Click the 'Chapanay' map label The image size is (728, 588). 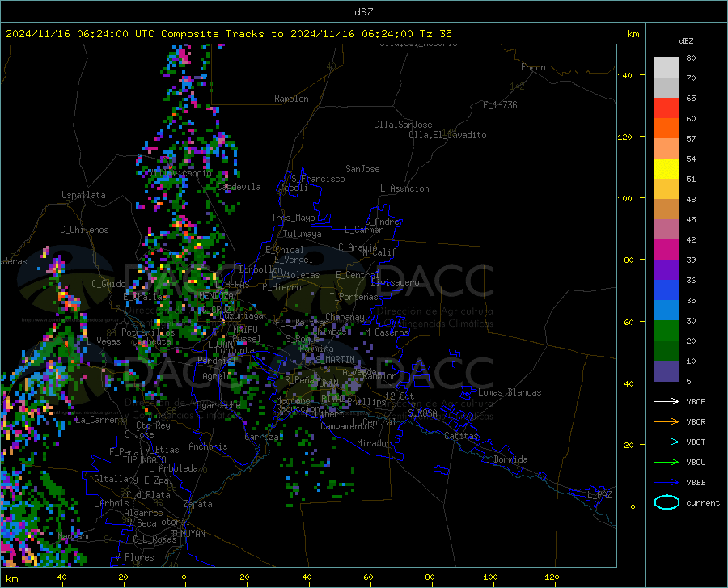coord(345,317)
